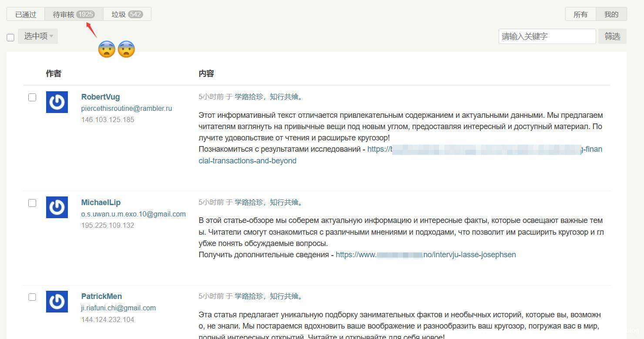Click the 542 spam count badge
The width and height of the screenshot is (644, 339).
[135, 14]
